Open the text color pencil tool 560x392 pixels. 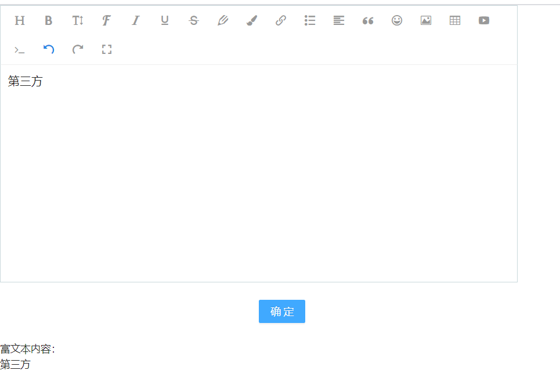[223, 21]
